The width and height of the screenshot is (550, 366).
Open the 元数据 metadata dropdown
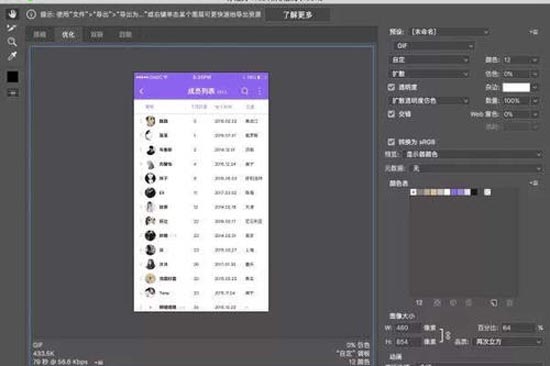click(475, 168)
